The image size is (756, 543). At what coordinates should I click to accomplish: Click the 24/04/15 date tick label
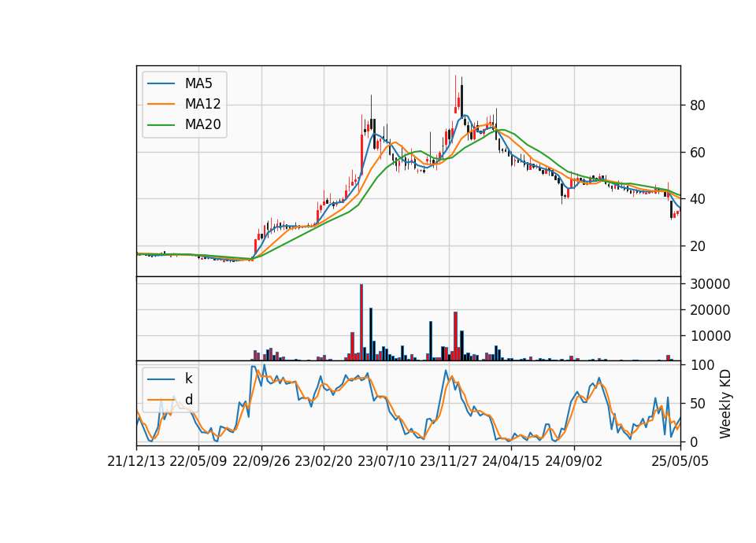[x=511, y=461]
